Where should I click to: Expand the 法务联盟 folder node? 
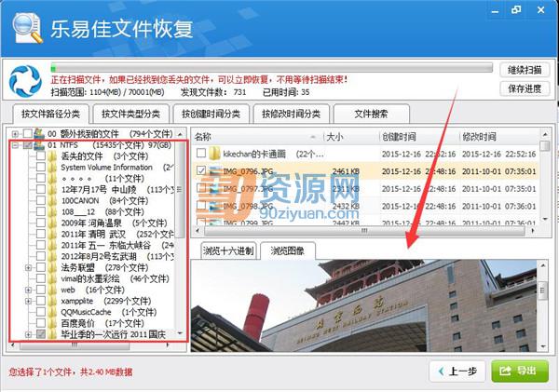click(x=28, y=267)
